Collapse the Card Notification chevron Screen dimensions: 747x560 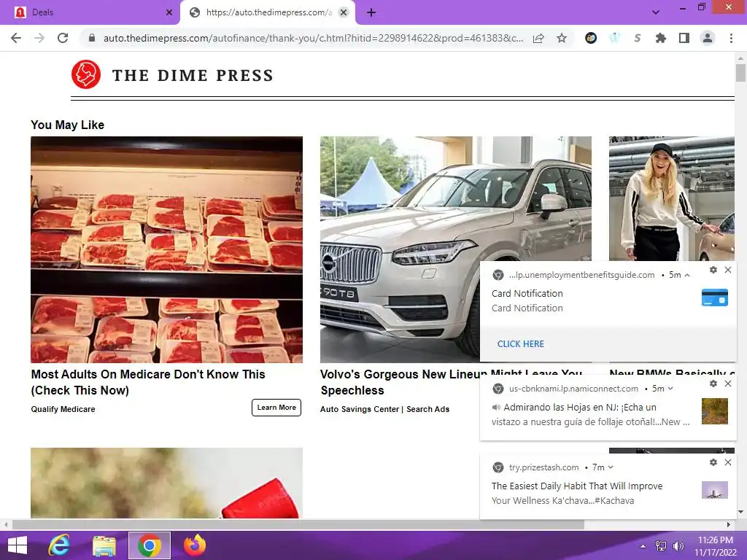coord(687,275)
